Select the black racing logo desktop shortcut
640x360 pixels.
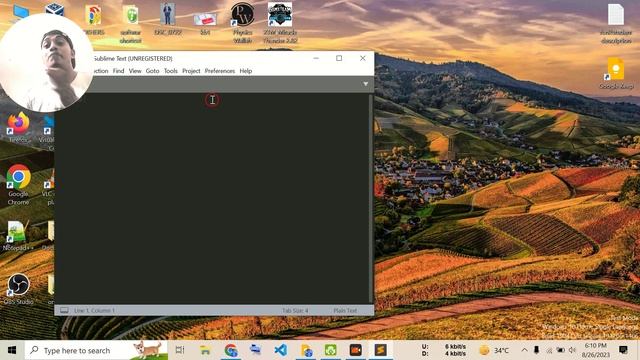[x=280, y=22]
